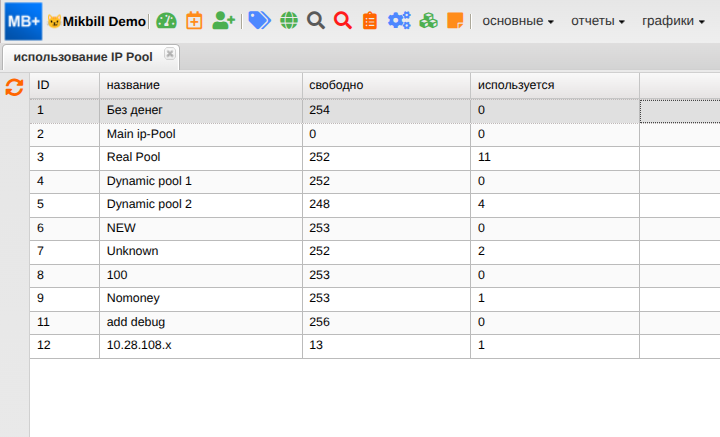Add a new user via green person-plus icon
This screenshot has width=720, height=437.
point(224,21)
